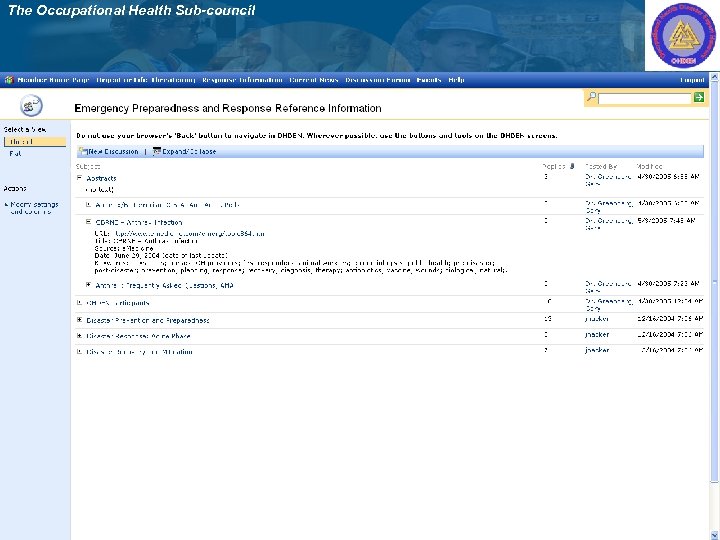Collapse the CBRNE Anthrax Infection thread
The image size is (720, 540).
click(x=89, y=221)
